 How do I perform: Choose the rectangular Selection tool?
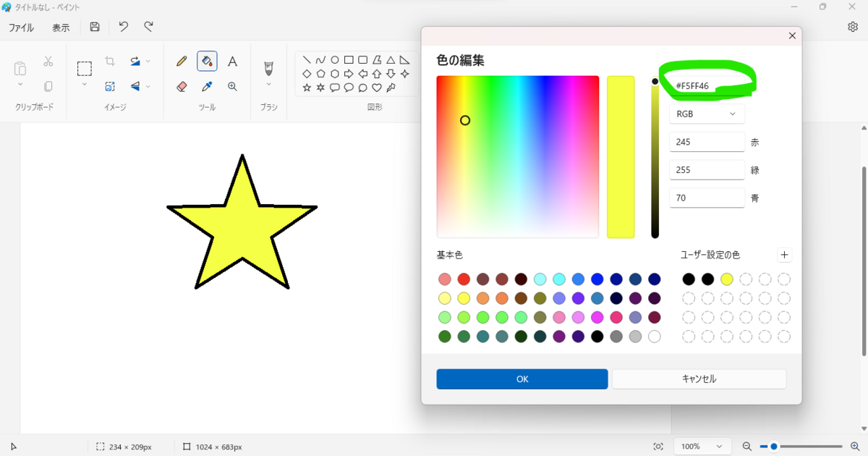click(85, 69)
